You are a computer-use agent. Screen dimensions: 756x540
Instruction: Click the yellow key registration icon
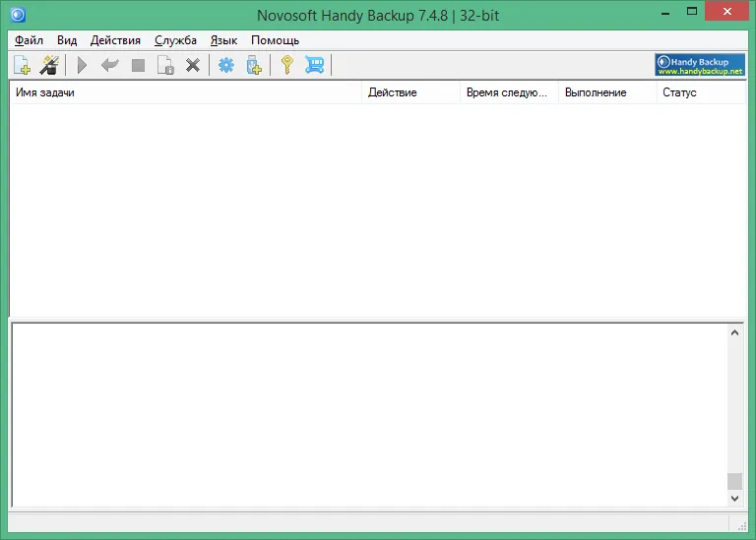coord(287,65)
